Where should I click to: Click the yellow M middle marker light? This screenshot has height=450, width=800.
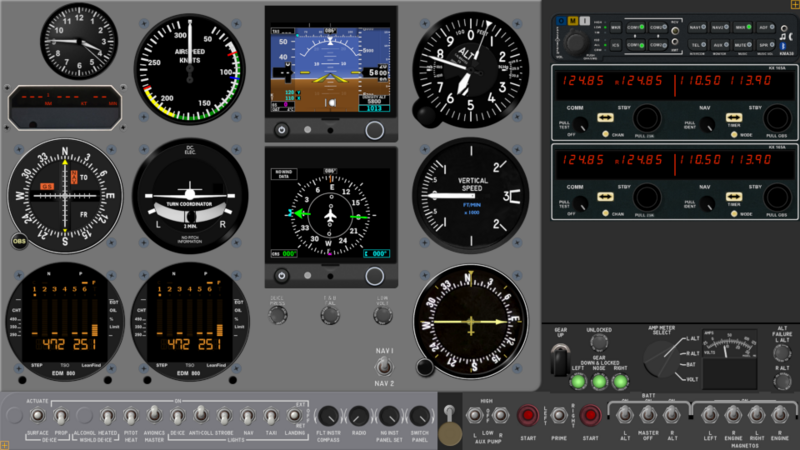tap(573, 21)
